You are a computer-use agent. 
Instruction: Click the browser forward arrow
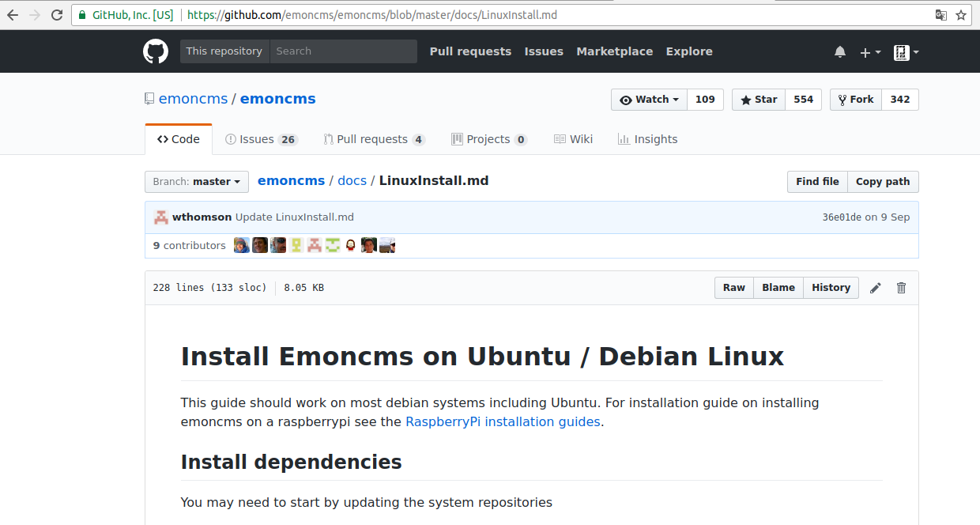coord(35,15)
